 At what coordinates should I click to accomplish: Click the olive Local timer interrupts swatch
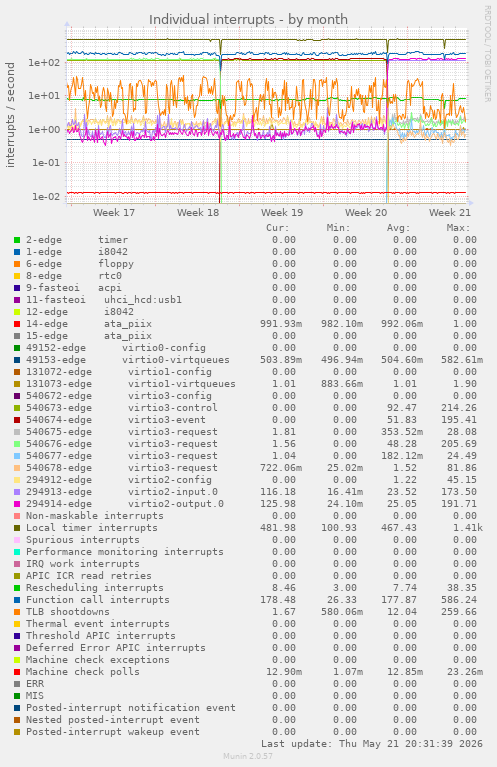17,528
